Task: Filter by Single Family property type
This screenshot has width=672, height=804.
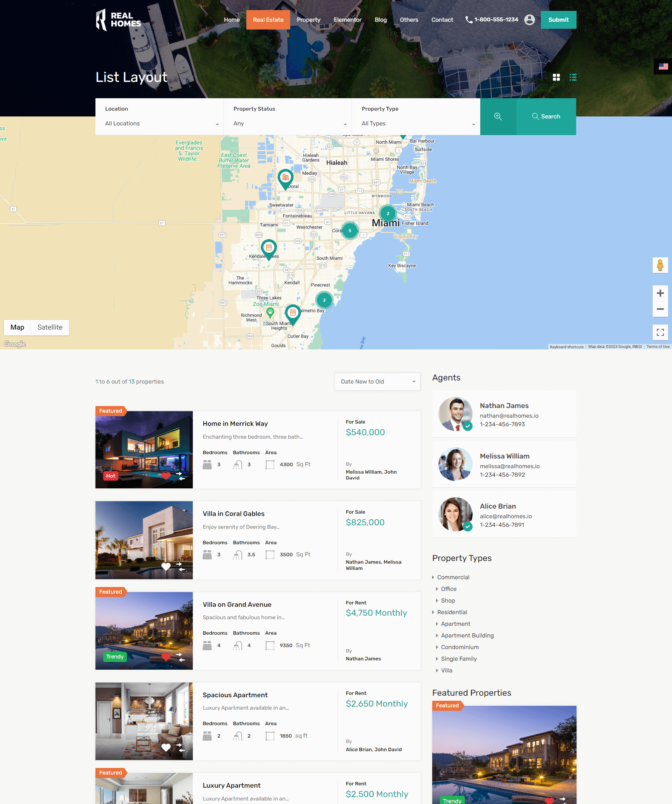Action: click(459, 659)
